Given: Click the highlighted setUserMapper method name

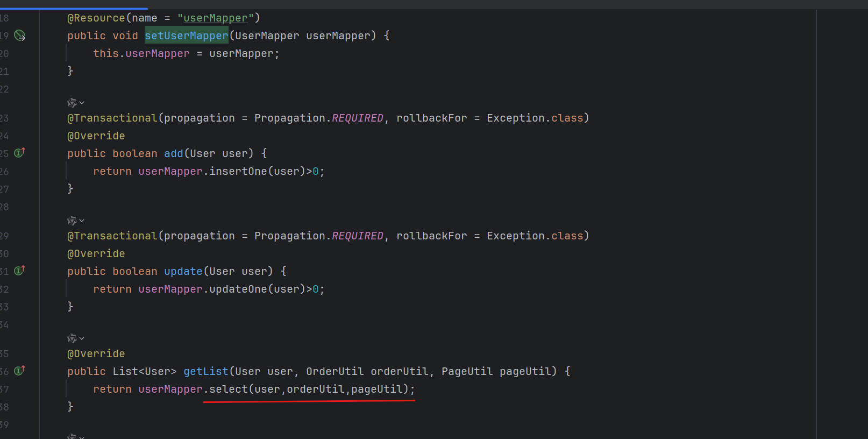Looking at the screenshot, I should click(x=186, y=36).
